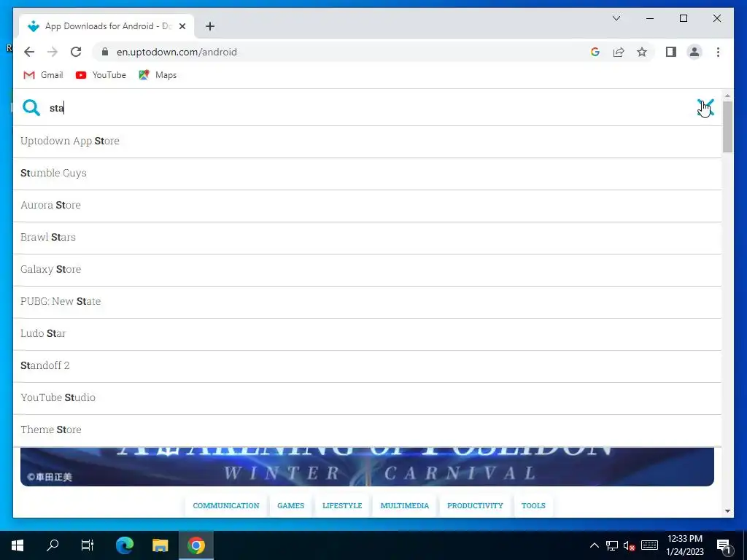Open the Multimedia category
Image resolution: width=747 pixels, height=560 pixels.
pyautogui.click(x=404, y=506)
